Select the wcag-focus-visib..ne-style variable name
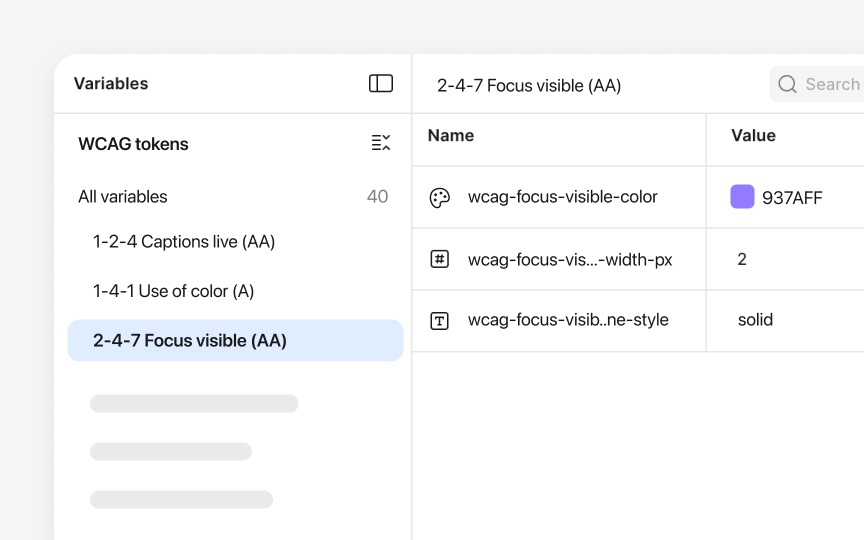The image size is (864, 540). click(x=568, y=320)
